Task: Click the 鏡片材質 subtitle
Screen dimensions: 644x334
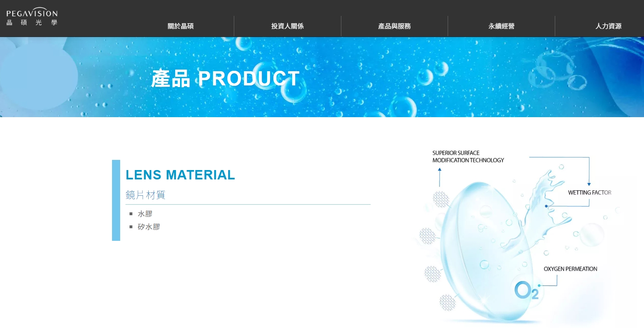Action: click(145, 195)
